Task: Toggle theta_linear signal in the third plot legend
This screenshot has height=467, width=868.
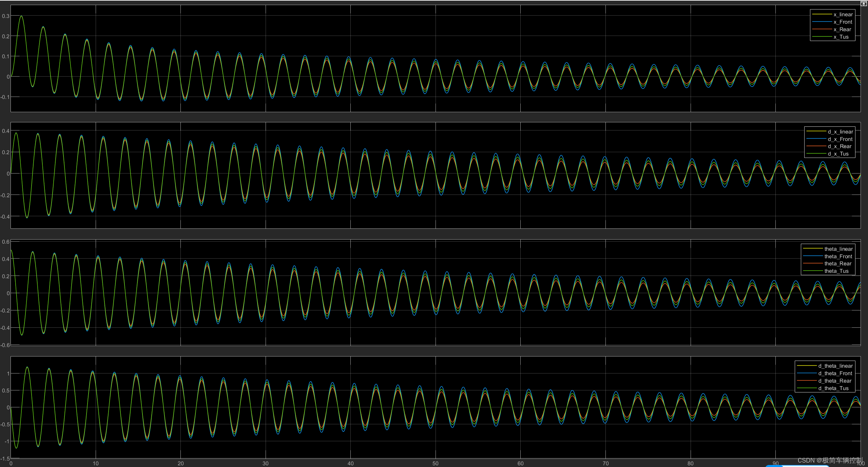Action: click(x=828, y=249)
